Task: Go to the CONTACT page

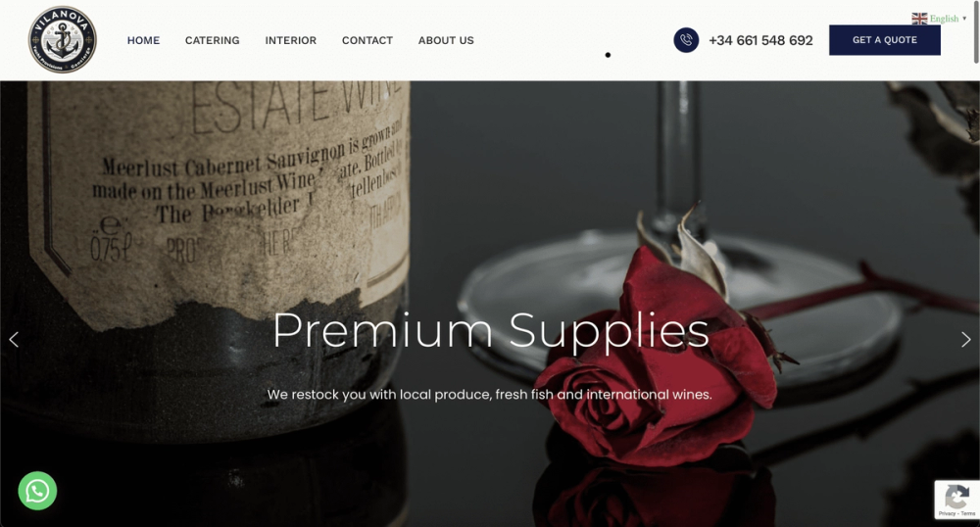Action: tap(367, 40)
